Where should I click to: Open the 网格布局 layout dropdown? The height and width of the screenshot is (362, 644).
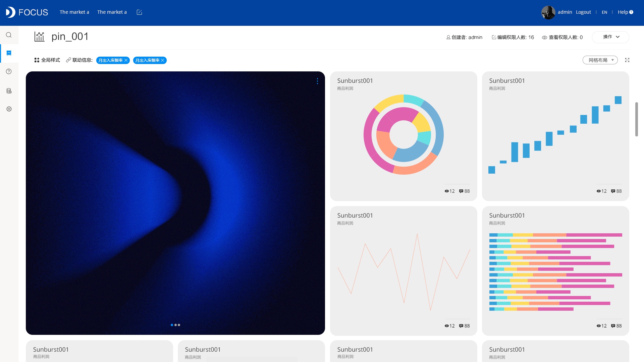pyautogui.click(x=600, y=60)
